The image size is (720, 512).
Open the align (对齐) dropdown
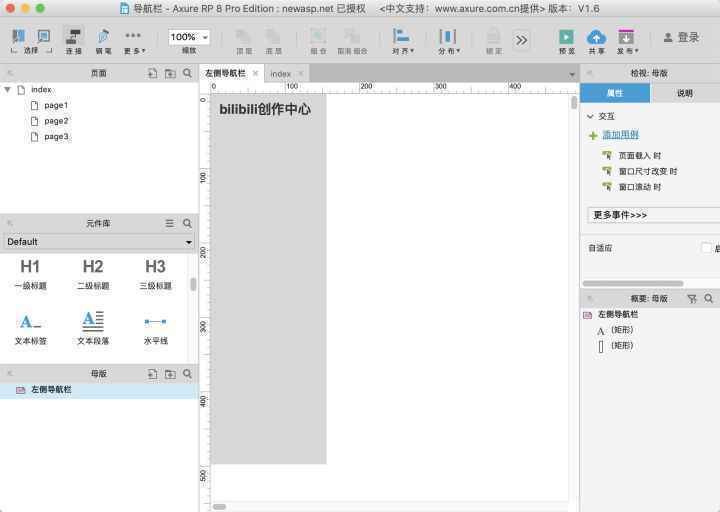point(402,40)
